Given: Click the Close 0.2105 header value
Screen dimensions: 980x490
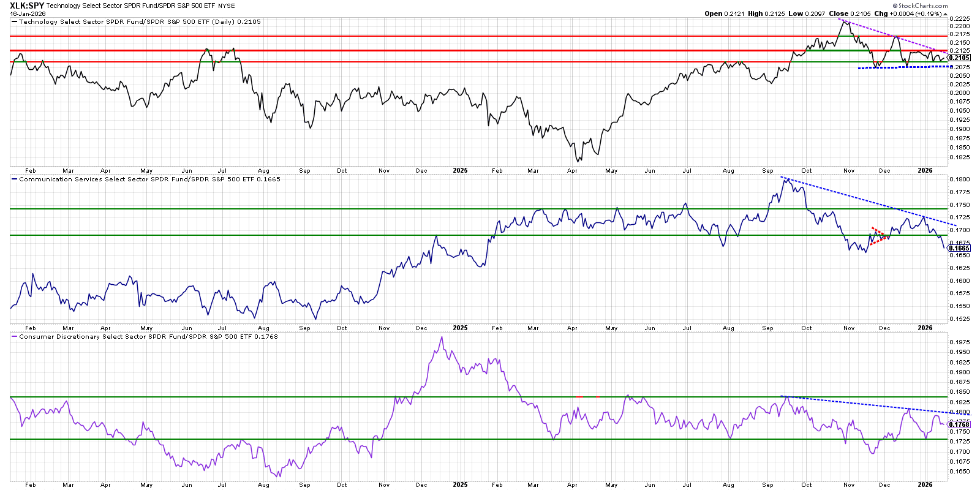Looking at the screenshot, I should pos(850,13).
